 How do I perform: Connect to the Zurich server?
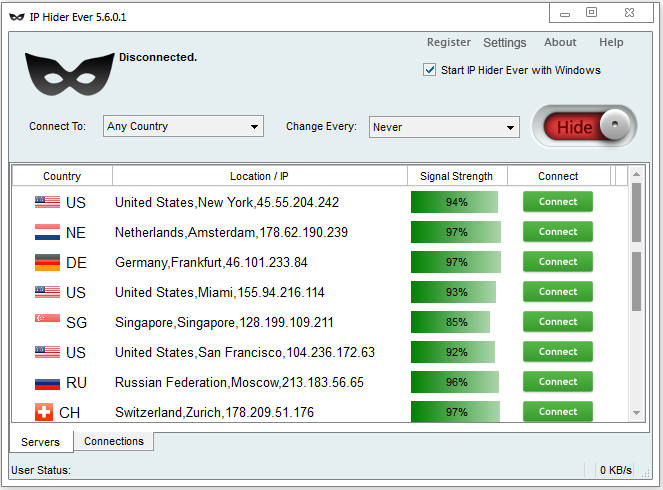point(558,411)
